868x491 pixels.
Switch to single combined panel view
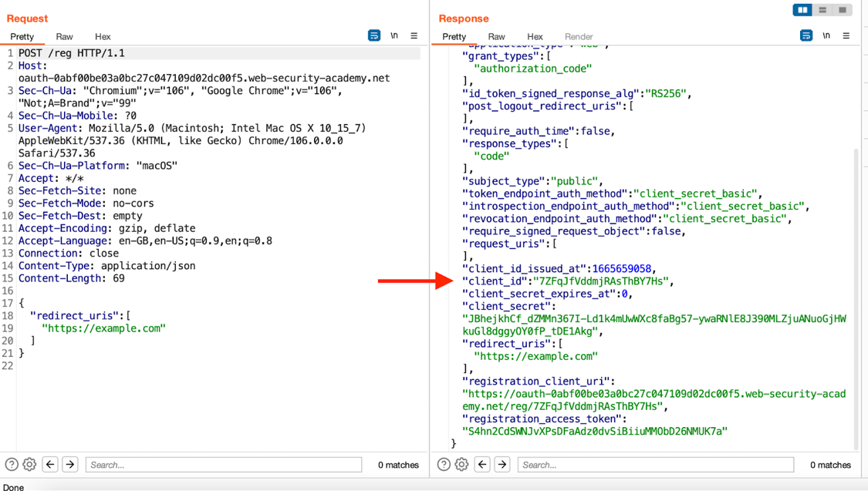(843, 9)
